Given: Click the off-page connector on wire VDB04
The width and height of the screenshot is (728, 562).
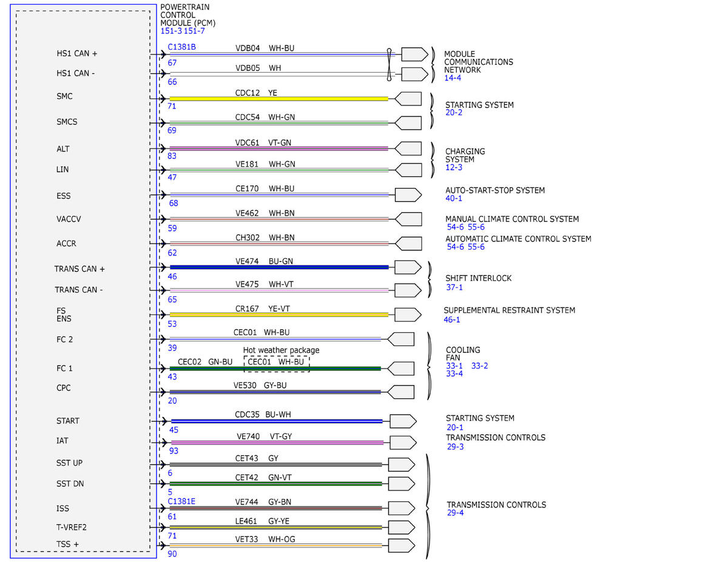Looking at the screenshot, I should pos(414,54).
